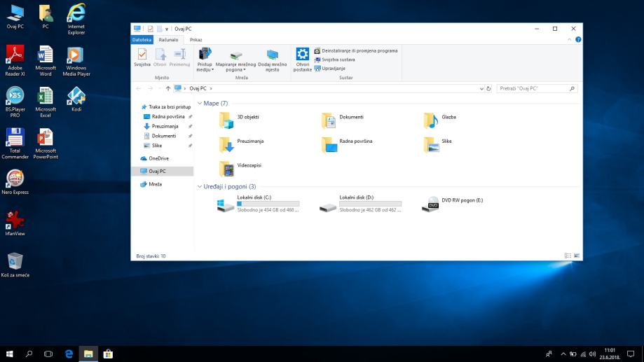Click the Dodaj mrežno mjesto icon
This screenshot has height=362, width=644.
tap(272, 56)
